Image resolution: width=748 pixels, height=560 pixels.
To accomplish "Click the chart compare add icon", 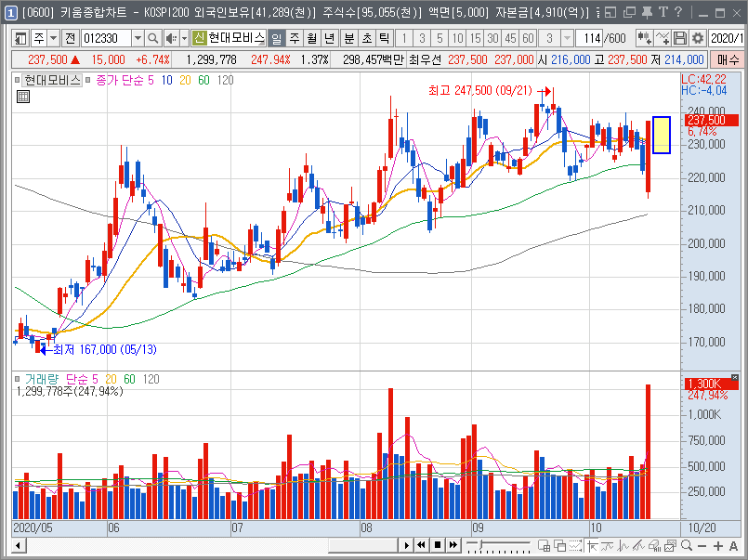I will [644, 38].
